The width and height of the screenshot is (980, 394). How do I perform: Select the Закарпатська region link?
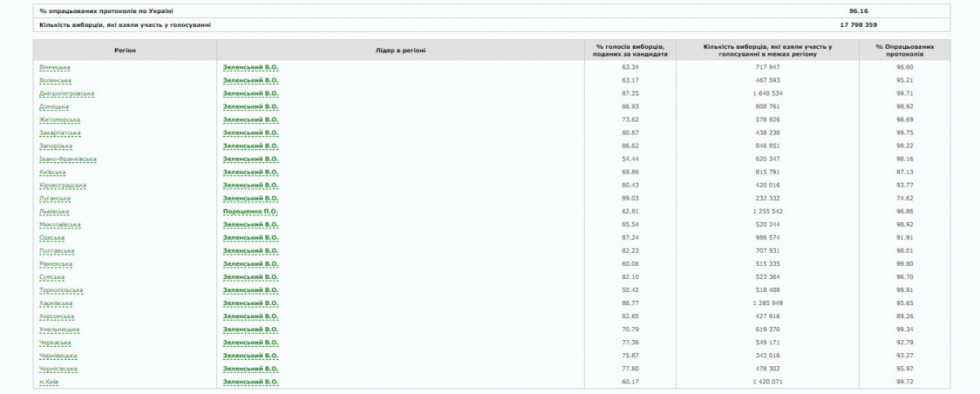[x=60, y=132]
